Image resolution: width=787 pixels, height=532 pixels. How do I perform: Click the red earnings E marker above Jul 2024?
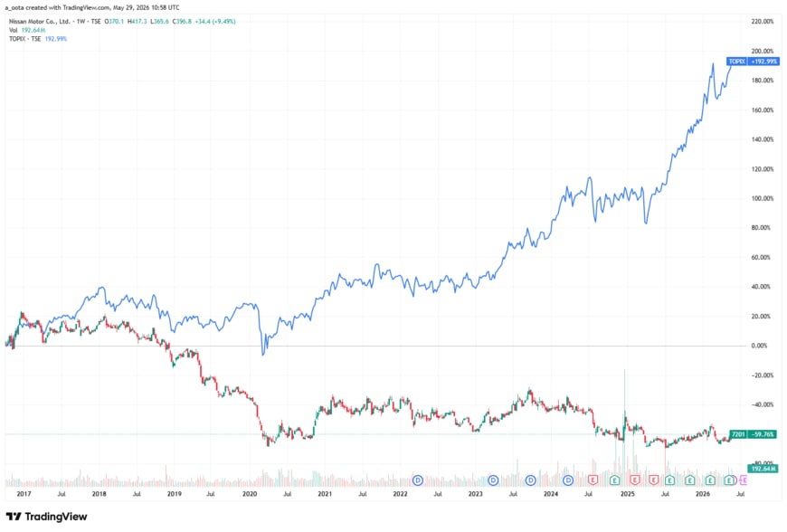pos(593,480)
